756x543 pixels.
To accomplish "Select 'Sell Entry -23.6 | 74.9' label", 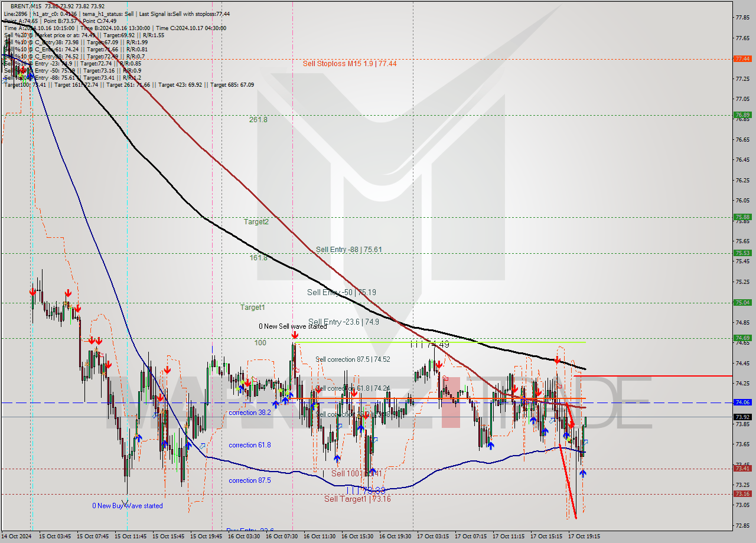I will coord(344,322).
